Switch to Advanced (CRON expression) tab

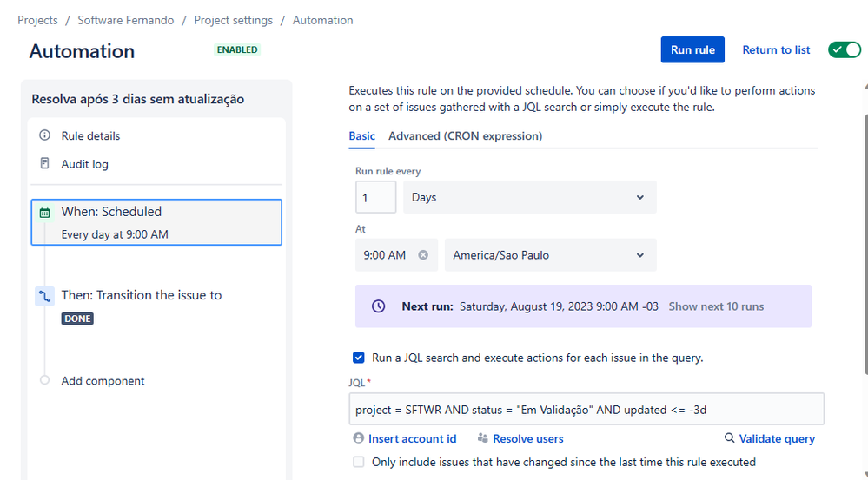point(465,135)
